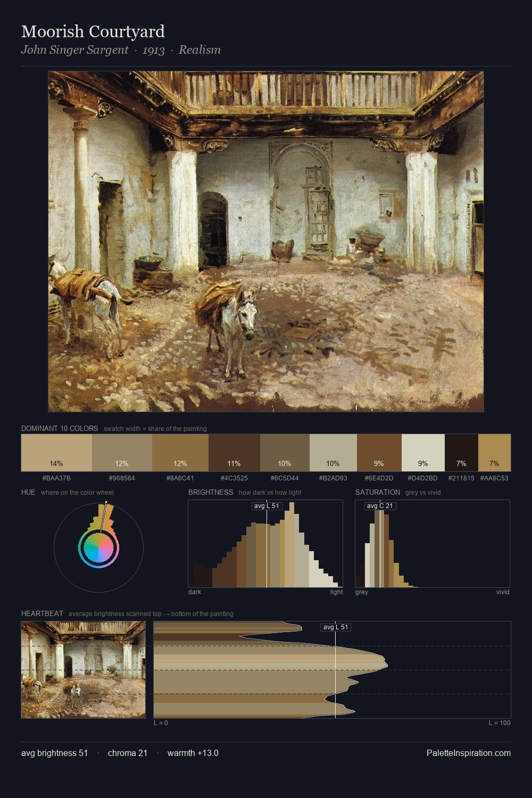Click the avg C 21 label
Image resolution: width=532 pixels, height=798 pixels.
pyautogui.click(x=380, y=506)
